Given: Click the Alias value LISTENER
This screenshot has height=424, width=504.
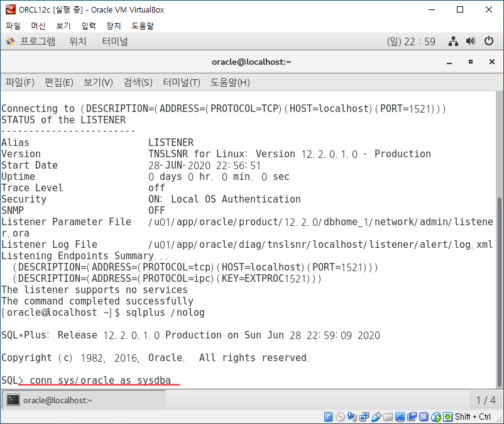Looking at the screenshot, I should tap(171, 143).
